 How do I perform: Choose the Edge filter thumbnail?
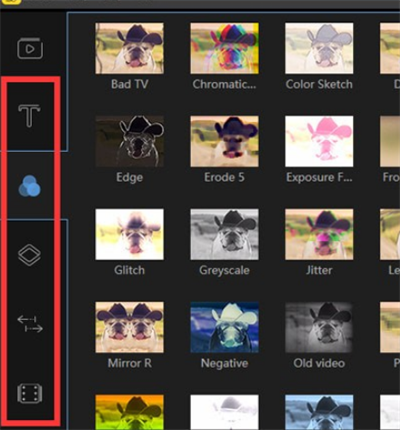point(129,141)
